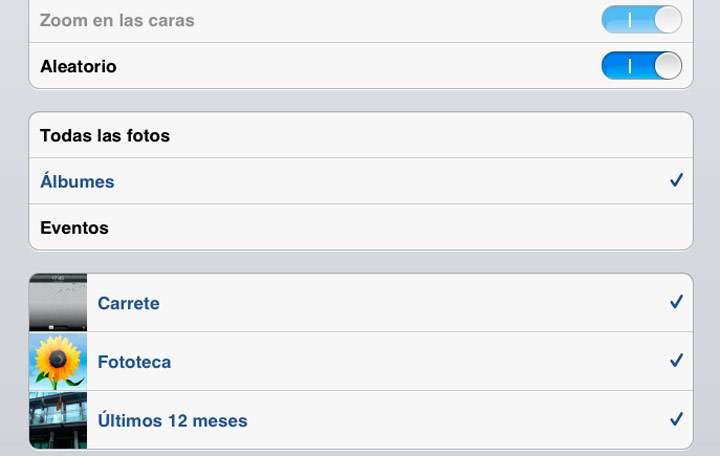Screen dimensions: 720x456
Task: Click the checkmark on the Álbumes row
Action: coord(676,181)
